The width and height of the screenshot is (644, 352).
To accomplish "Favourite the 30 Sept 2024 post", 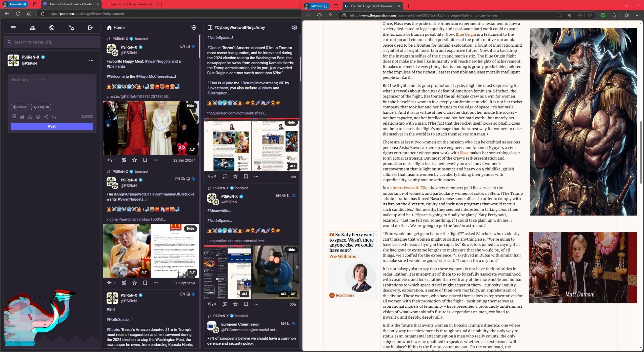I will (x=135, y=283).
